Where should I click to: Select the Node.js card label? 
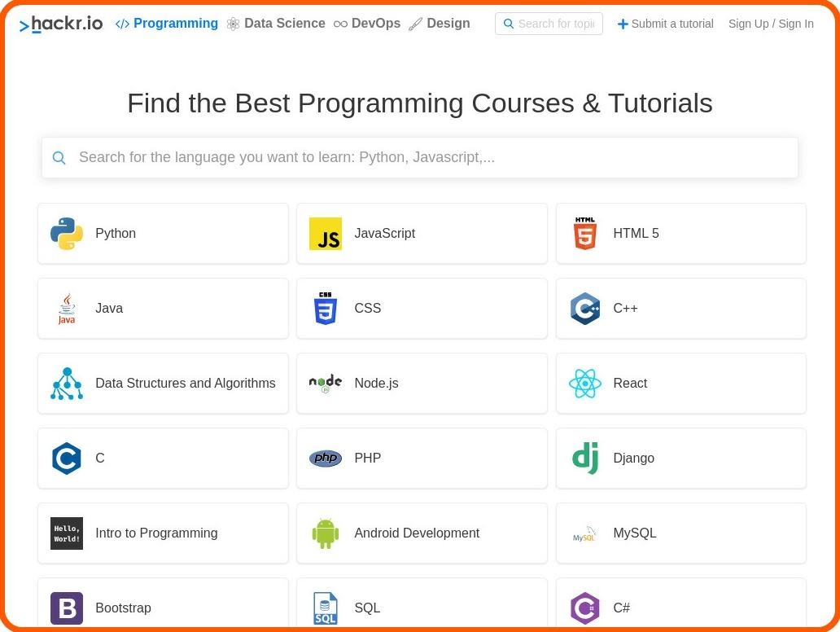point(376,384)
